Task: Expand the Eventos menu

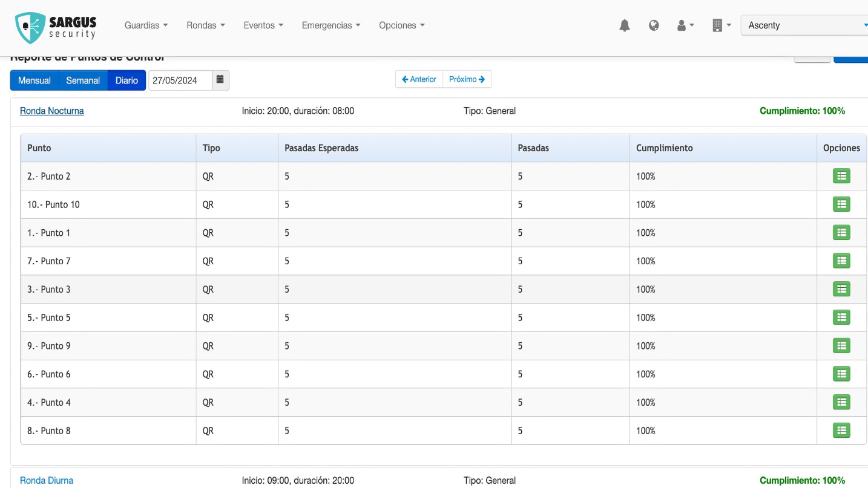Action: (x=263, y=25)
